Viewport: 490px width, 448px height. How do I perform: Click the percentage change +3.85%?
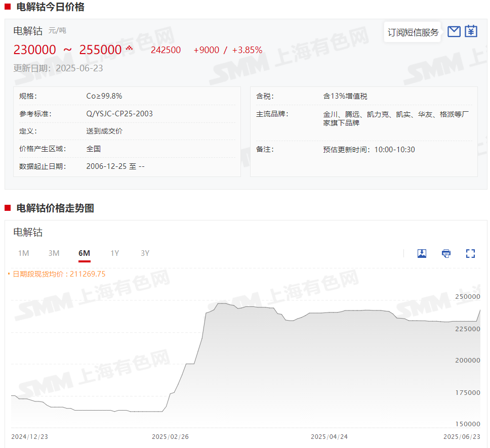pos(247,50)
